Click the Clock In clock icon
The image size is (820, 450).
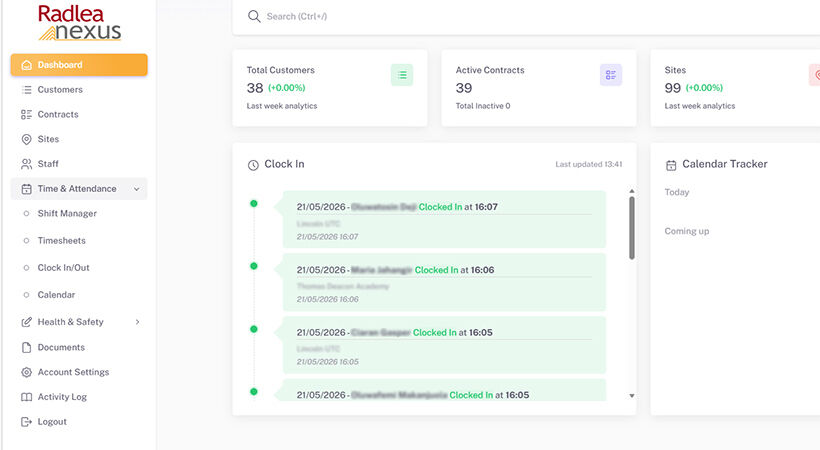pyautogui.click(x=253, y=165)
